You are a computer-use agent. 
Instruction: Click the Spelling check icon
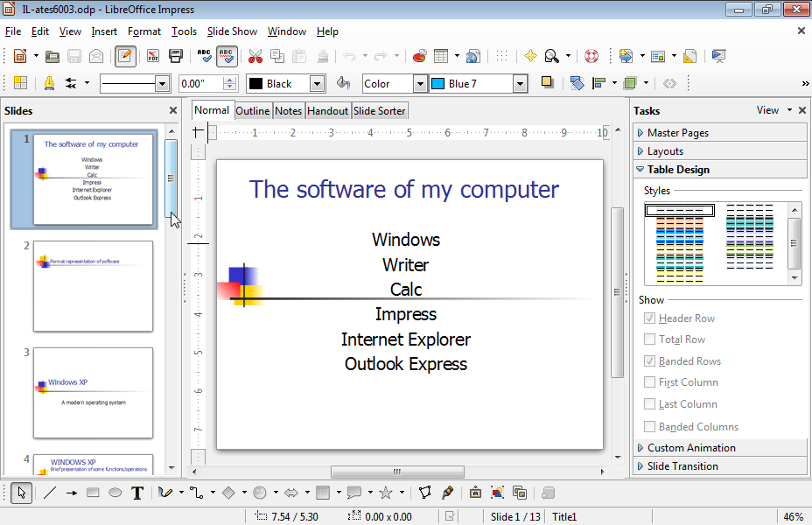pos(204,56)
